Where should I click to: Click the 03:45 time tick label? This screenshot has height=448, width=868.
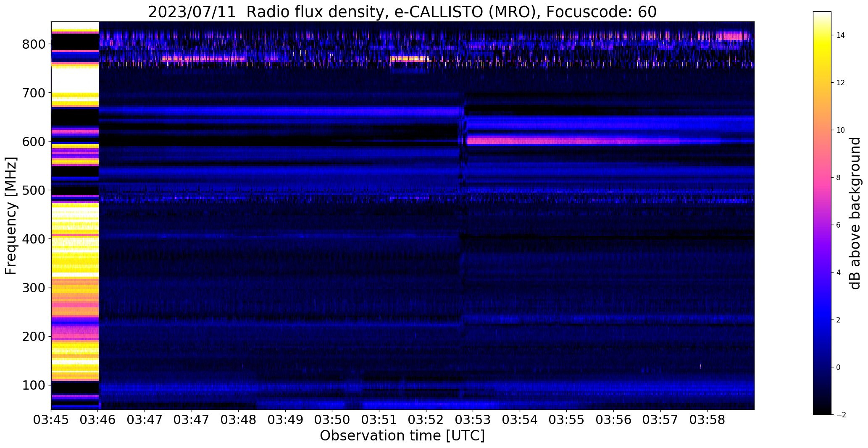(x=51, y=420)
